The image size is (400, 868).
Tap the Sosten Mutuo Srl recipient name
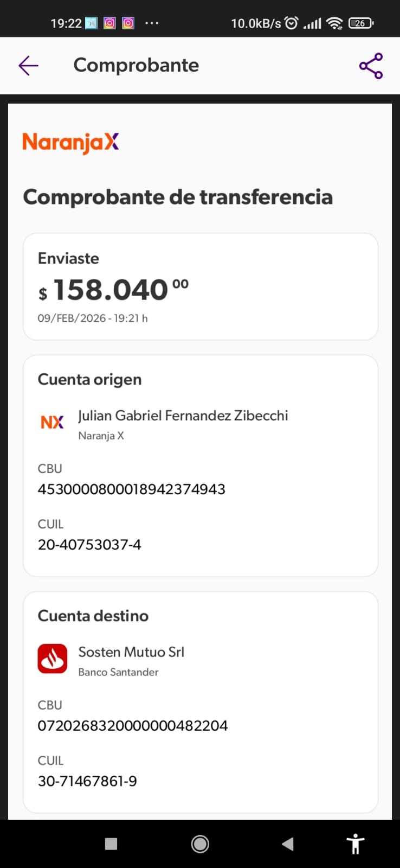tap(131, 652)
